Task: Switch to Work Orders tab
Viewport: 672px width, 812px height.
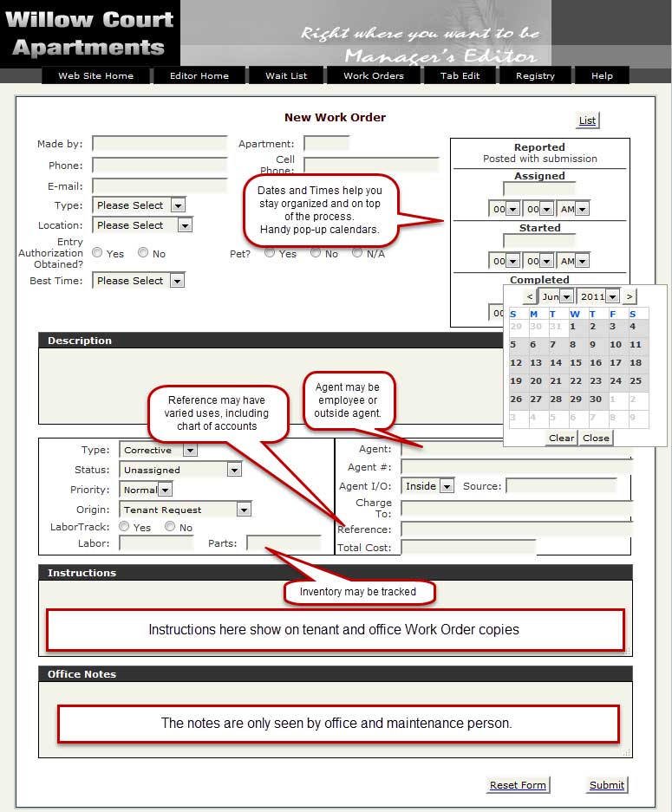Action: coord(374,75)
